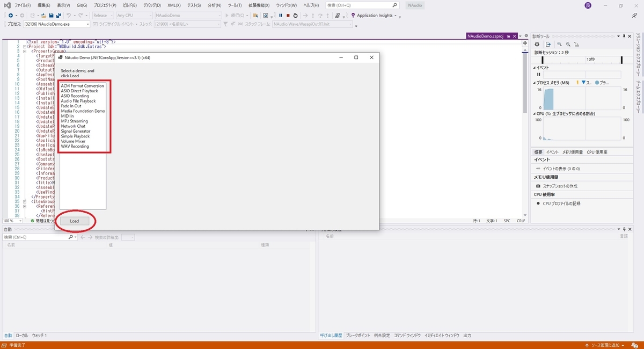
Task: Switch to the CPU 使用率 tab
Action: click(x=598, y=152)
